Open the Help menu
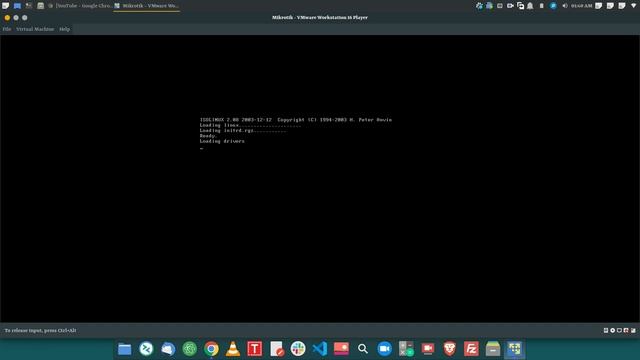This screenshot has width=640, height=360. (64, 29)
